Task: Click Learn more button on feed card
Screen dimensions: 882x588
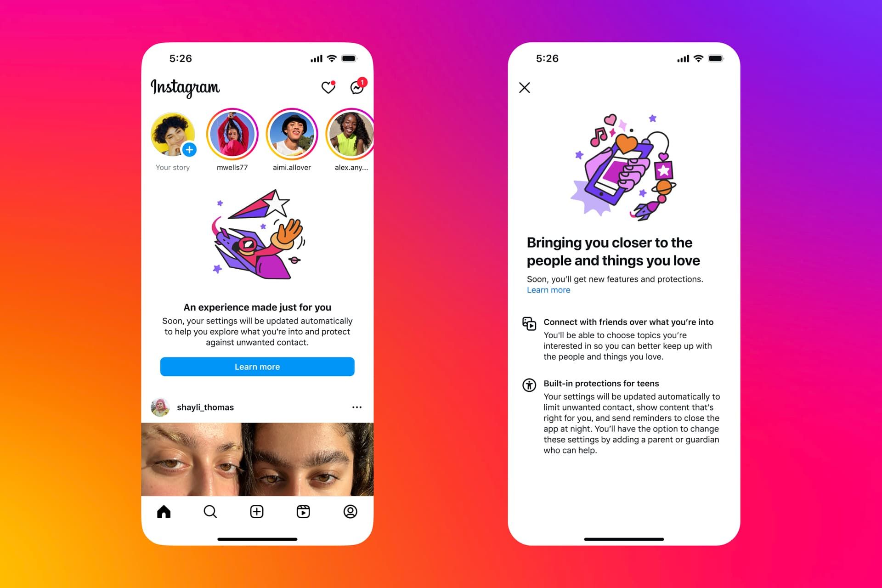Action: point(258,366)
